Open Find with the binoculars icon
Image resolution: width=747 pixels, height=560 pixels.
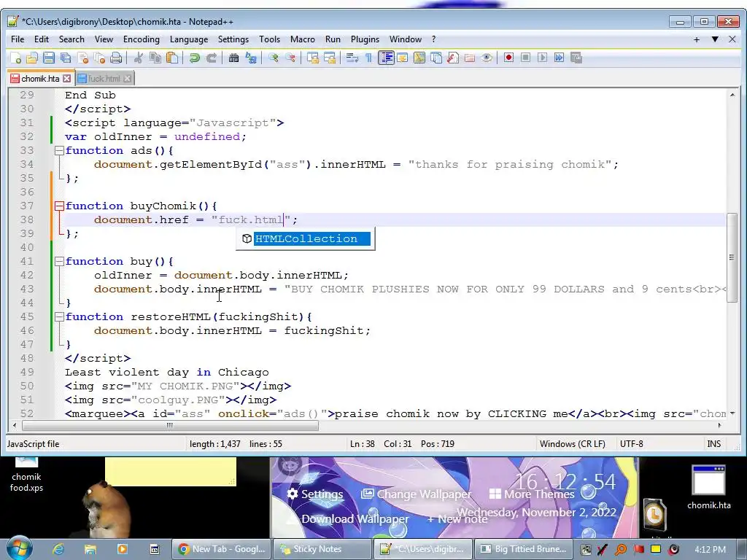[x=233, y=58]
